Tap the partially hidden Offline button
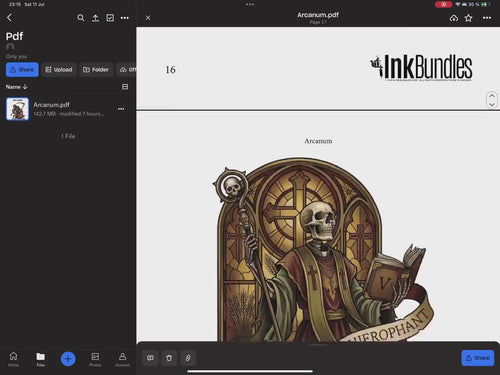 pos(127,70)
